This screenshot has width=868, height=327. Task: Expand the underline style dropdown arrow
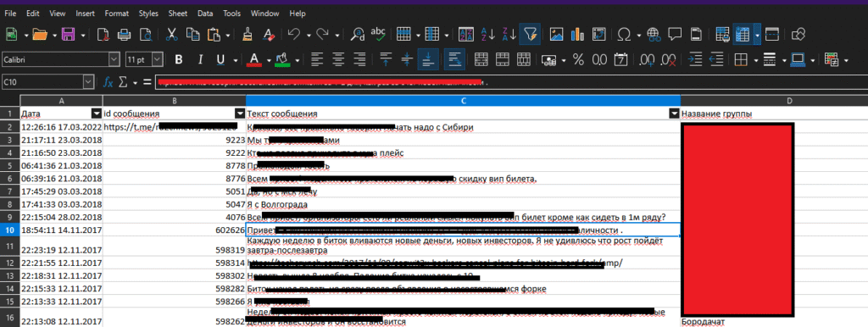[236, 60]
